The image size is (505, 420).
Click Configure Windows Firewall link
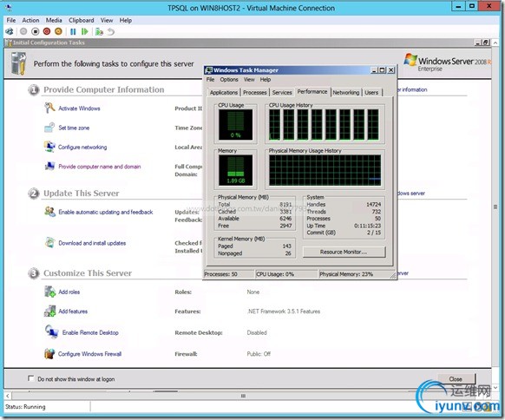tap(89, 354)
